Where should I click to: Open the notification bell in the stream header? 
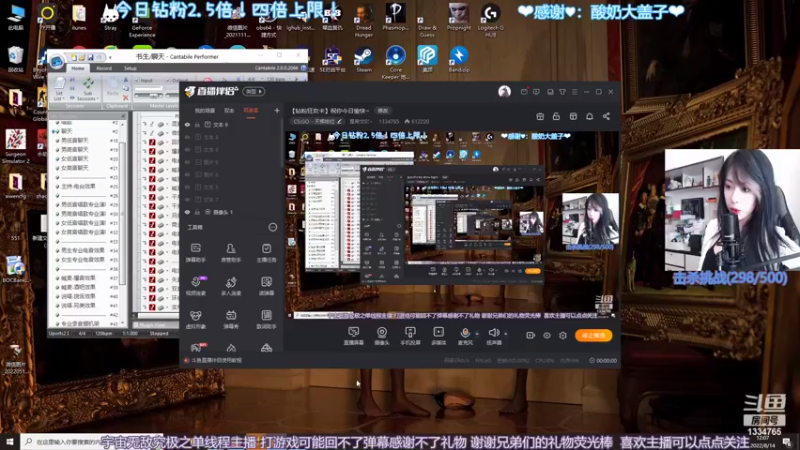pos(589,116)
